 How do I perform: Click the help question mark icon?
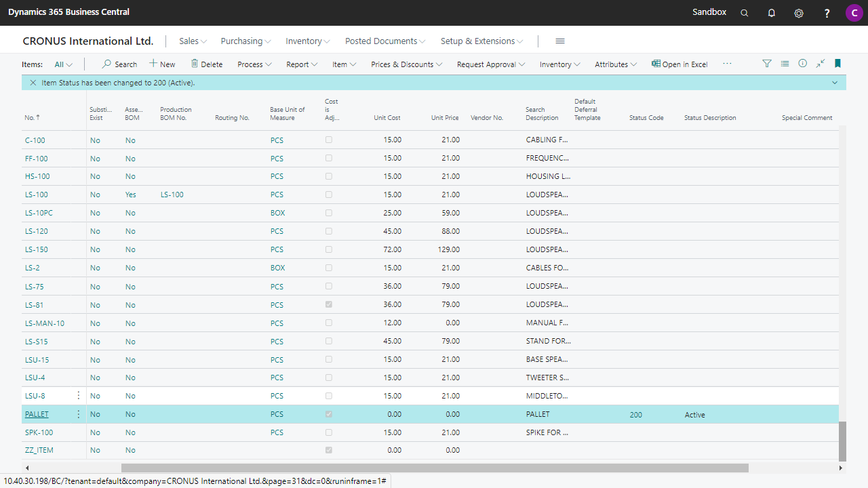(827, 13)
